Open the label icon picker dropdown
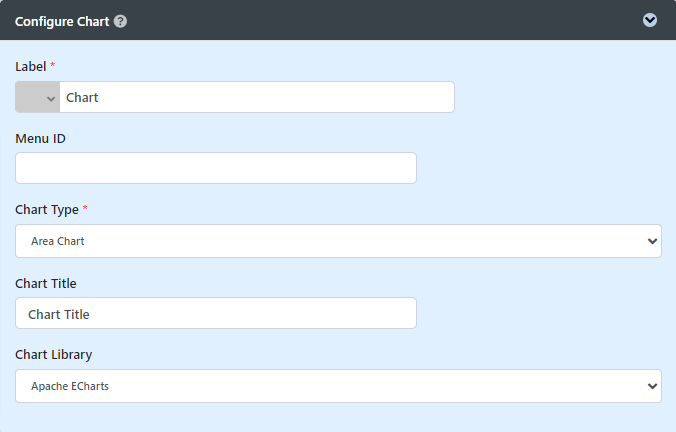This screenshot has width=676, height=432. 38,98
